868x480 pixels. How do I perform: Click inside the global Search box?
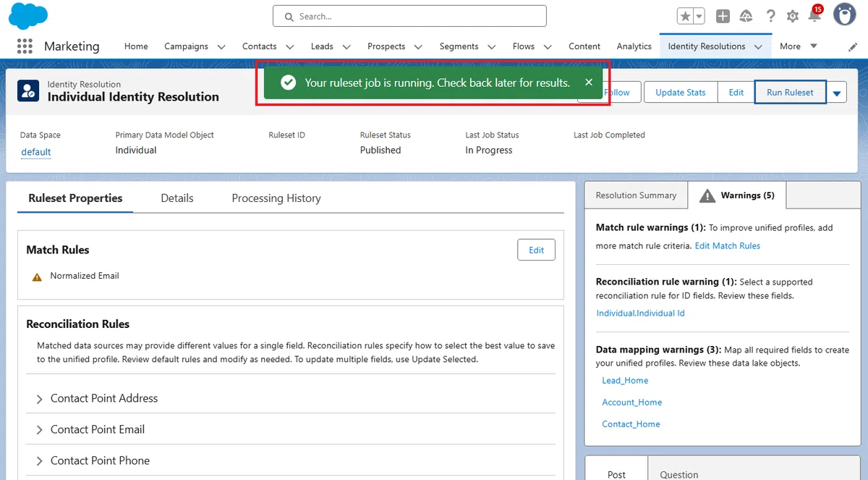[409, 16]
